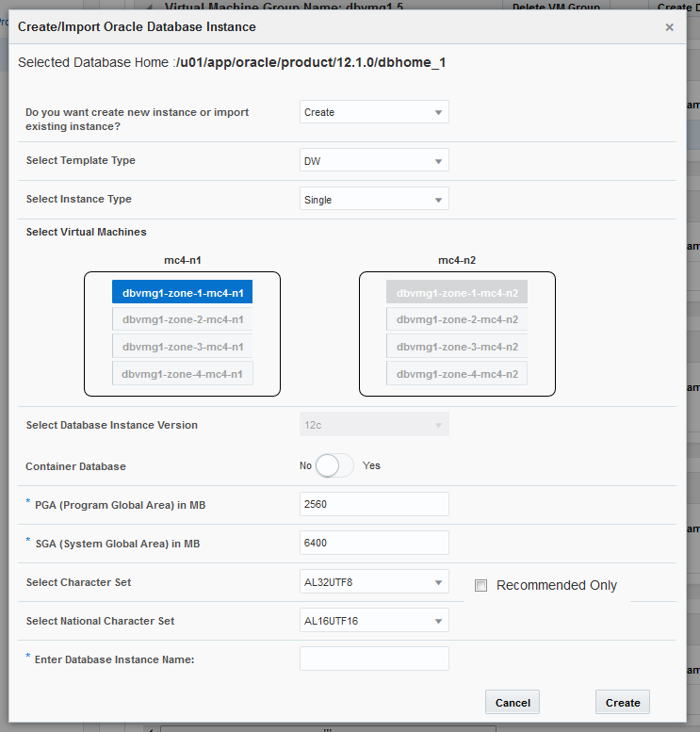Viewport: 700px width, 732px height.
Task: Click the Selected Database Home path text
Action: (311, 62)
